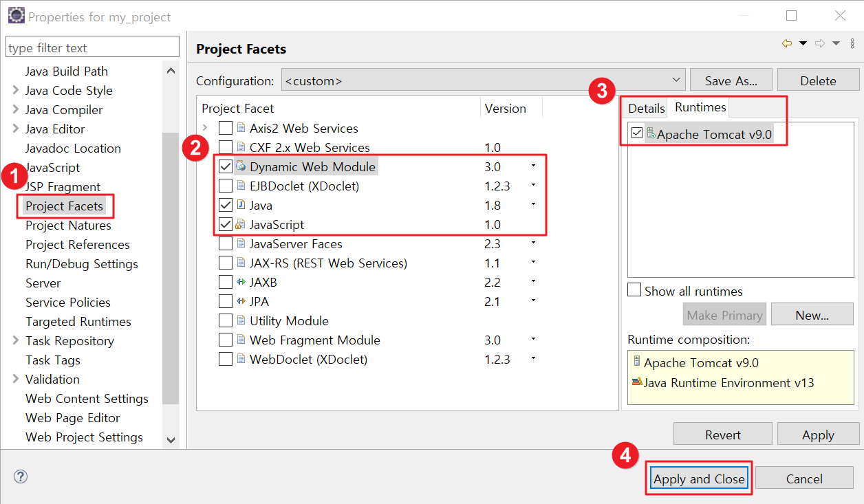
Task: Open the Dynamic Web Module version dropdown
Action: click(x=534, y=166)
